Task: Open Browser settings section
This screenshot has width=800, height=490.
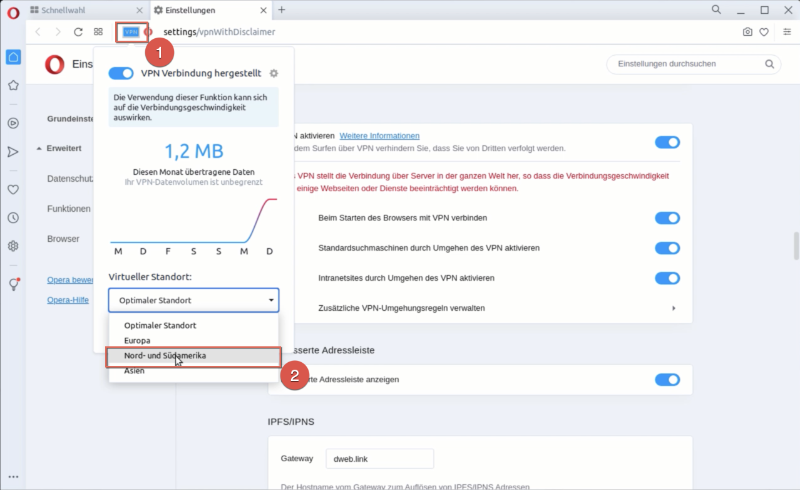Action: pos(63,239)
